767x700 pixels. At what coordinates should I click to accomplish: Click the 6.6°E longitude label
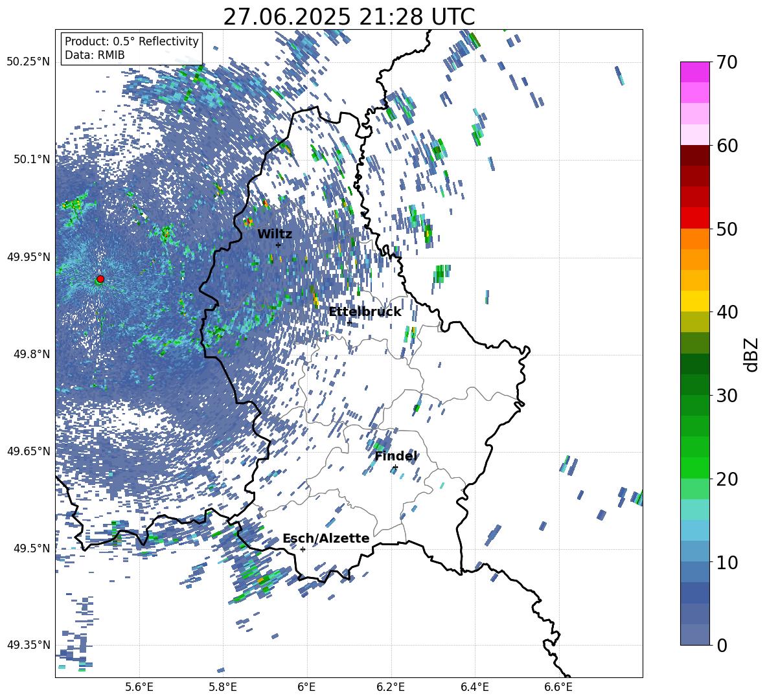[x=558, y=687]
